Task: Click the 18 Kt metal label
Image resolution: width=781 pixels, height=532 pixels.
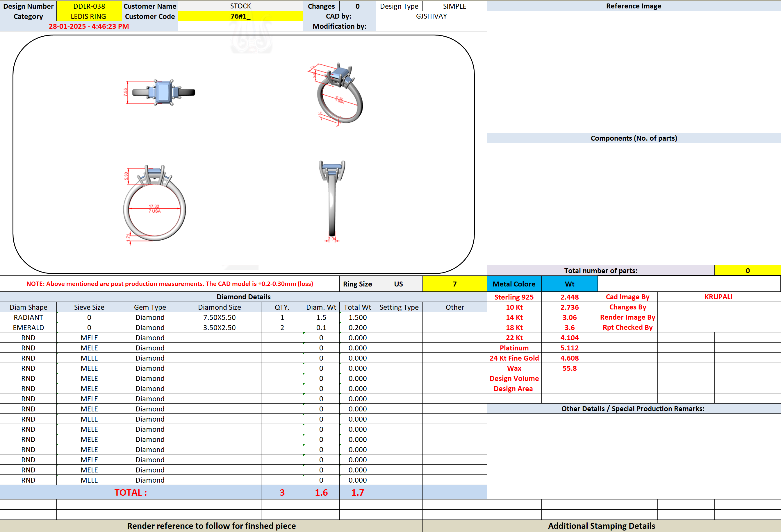Action: click(x=514, y=327)
